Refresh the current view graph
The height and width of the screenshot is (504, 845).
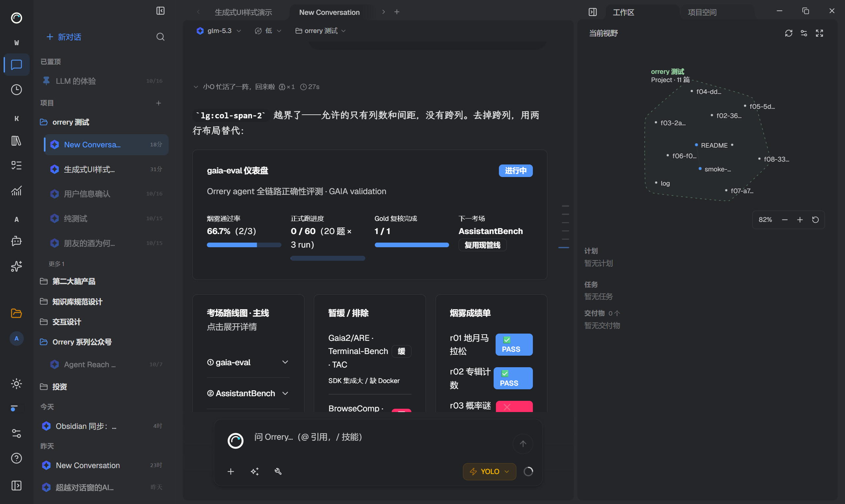[x=789, y=33]
